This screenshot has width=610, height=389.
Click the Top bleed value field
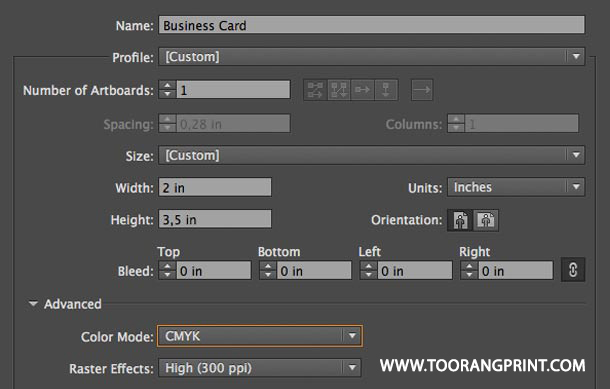[x=214, y=271]
